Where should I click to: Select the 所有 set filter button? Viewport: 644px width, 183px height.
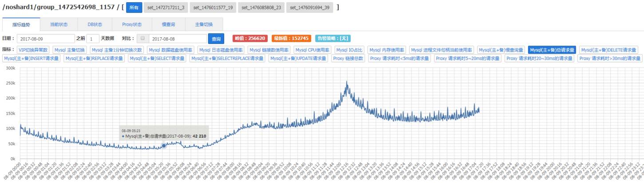pos(134,8)
